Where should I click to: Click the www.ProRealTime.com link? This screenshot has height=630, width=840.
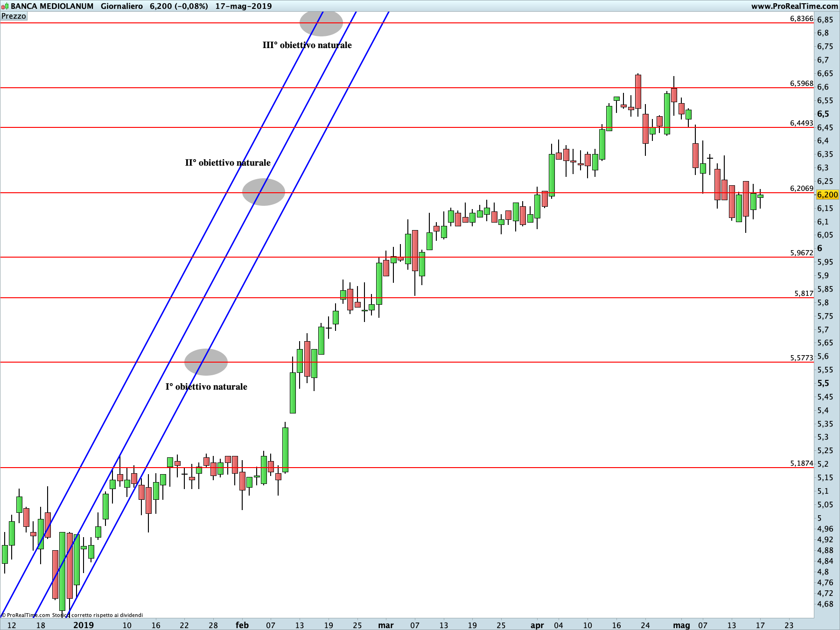(794, 6)
